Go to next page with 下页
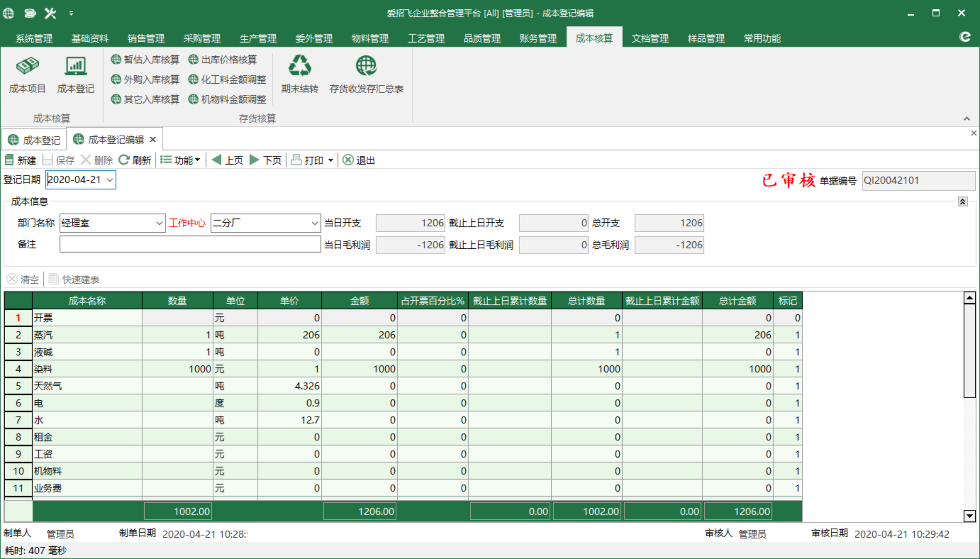 (x=265, y=160)
